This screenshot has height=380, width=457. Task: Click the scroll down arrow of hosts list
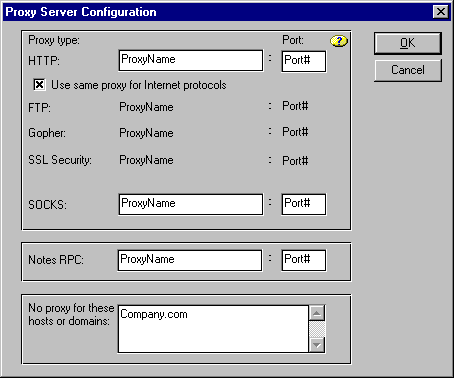(x=317, y=345)
